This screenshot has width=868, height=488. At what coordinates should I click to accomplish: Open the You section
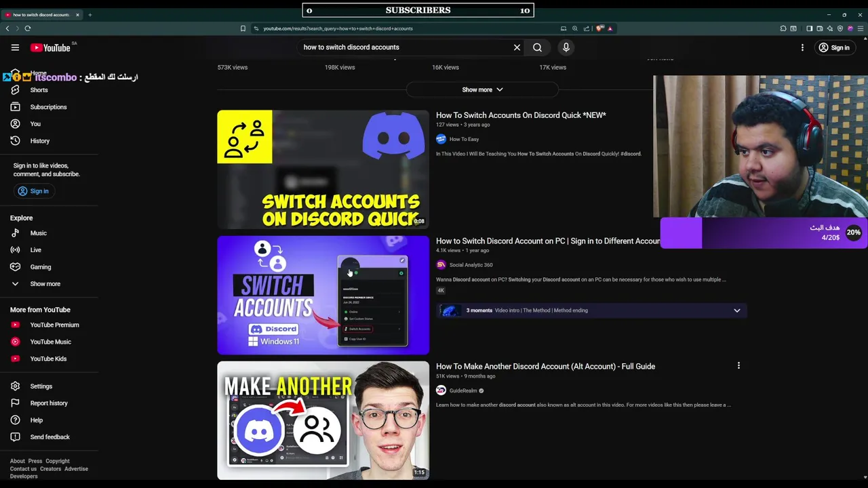pyautogui.click(x=35, y=124)
